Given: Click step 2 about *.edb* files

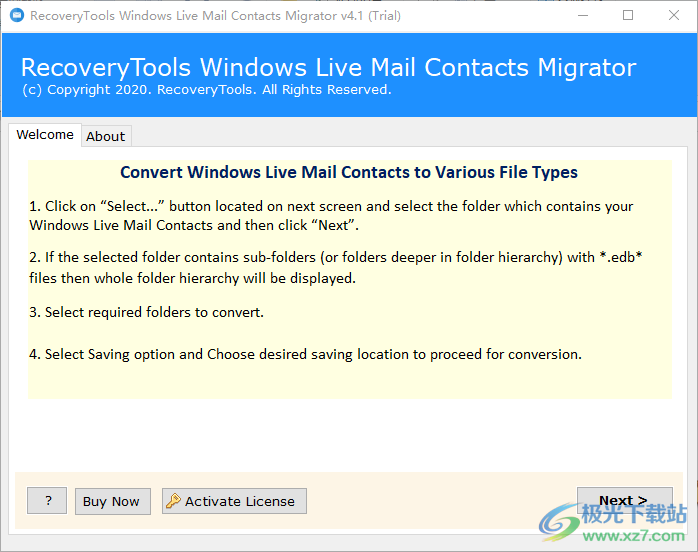Looking at the screenshot, I should click(336, 268).
